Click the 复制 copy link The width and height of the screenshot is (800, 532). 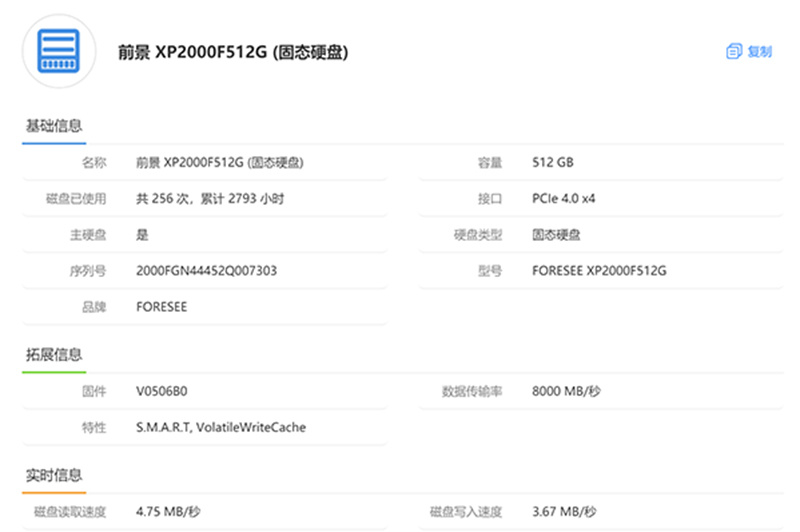tap(759, 52)
